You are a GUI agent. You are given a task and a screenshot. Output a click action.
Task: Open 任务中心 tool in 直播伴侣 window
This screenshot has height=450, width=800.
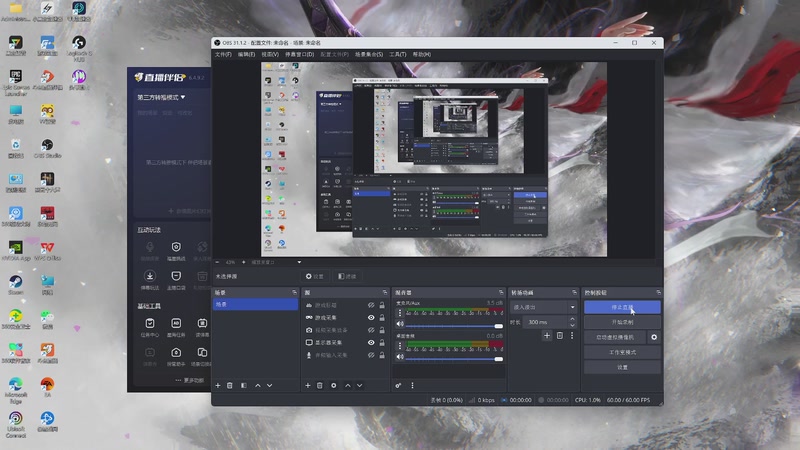tap(150, 327)
